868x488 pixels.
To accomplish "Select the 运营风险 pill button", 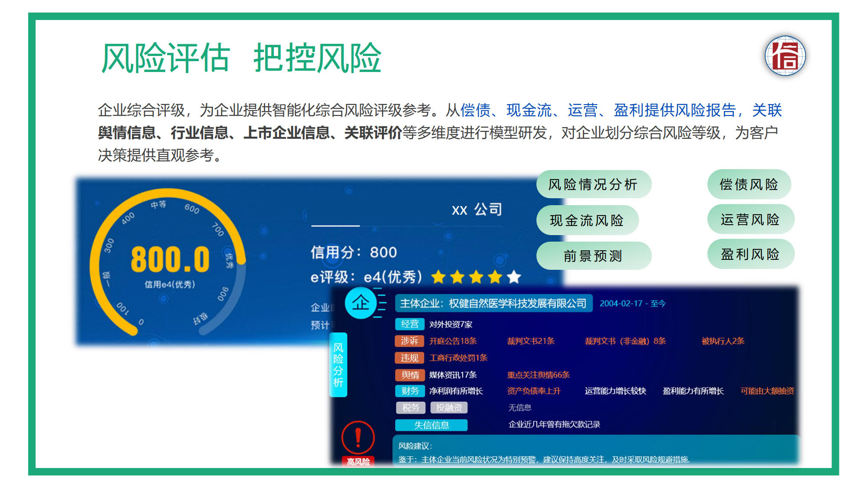I will tap(750, 219).
